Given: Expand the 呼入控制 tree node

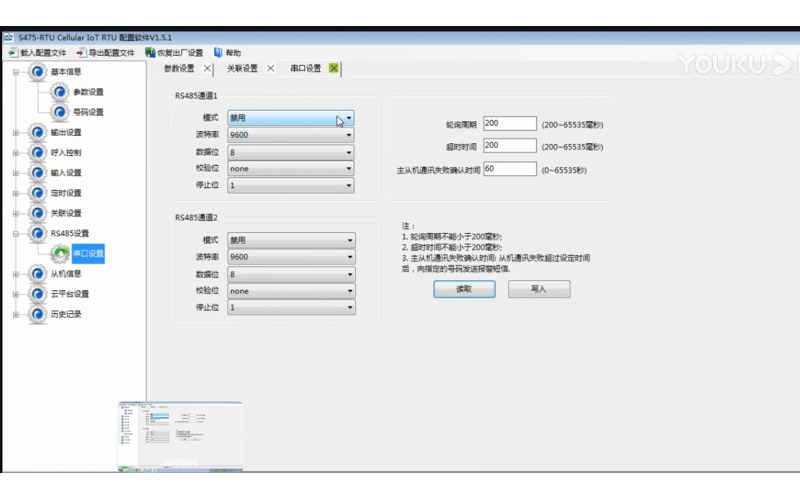Looking at the screenshot, I should tap(16, 153).
